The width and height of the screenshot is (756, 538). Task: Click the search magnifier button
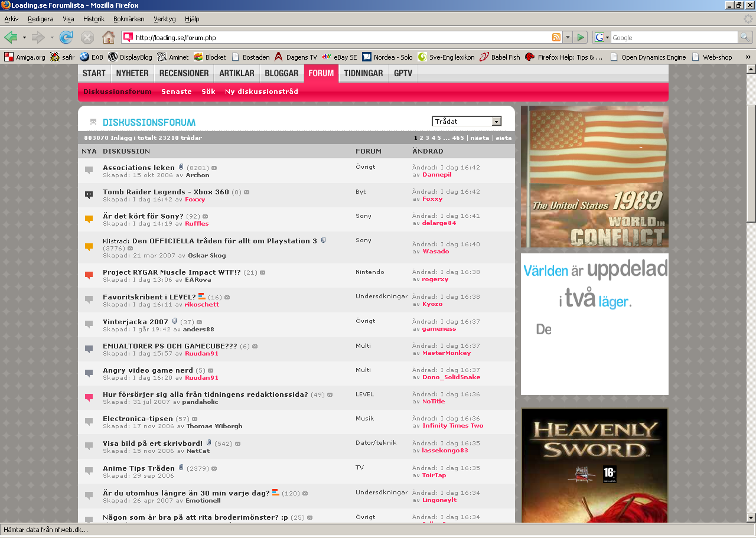point(746,37)
